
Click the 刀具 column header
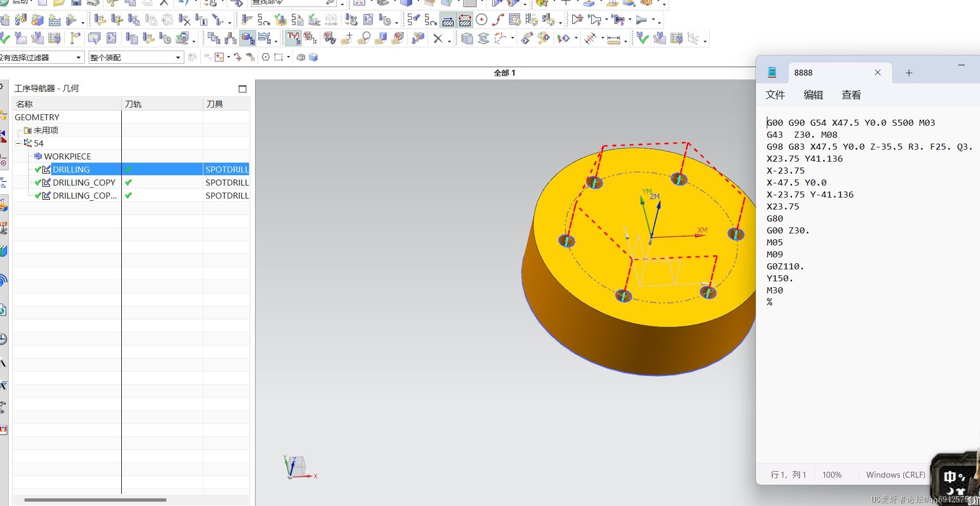pos(226,104)
